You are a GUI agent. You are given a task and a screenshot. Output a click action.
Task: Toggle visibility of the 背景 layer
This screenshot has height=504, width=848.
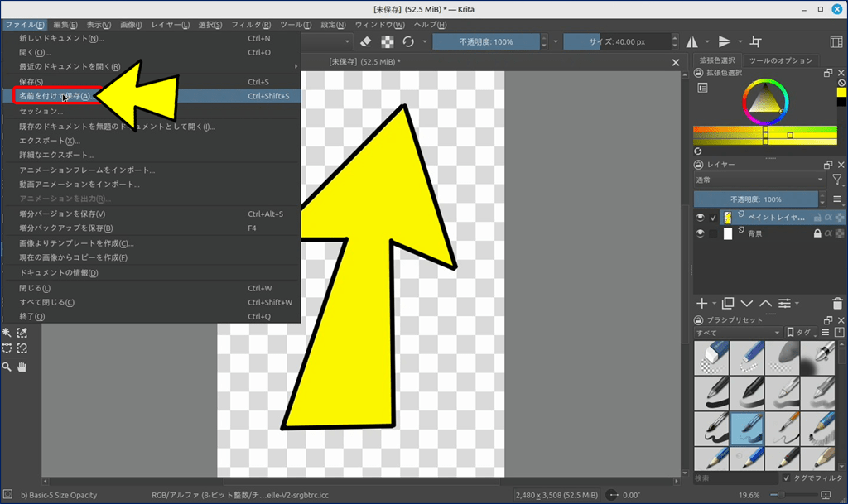701,234
